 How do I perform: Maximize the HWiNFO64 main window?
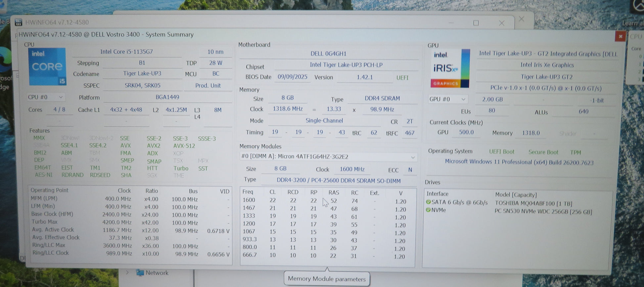pos(476,23)
